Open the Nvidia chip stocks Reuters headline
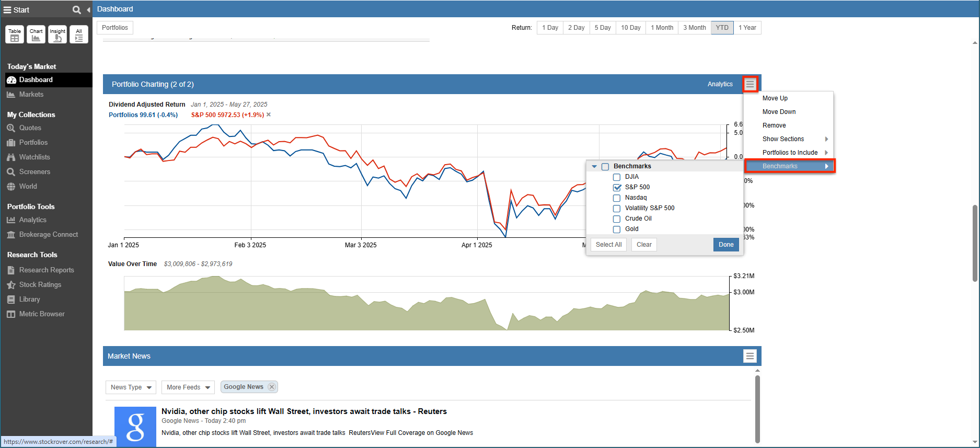The image size is (980, 448). tap(304, 411)
